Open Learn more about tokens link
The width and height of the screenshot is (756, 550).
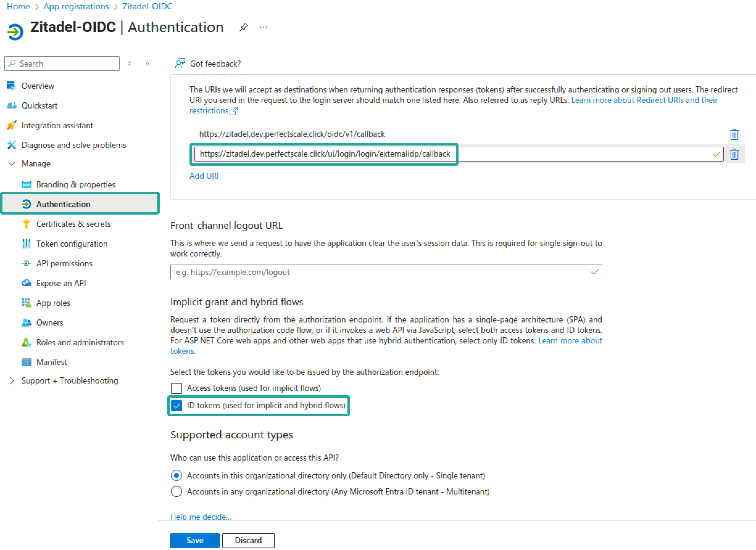(x=570, y=340)
